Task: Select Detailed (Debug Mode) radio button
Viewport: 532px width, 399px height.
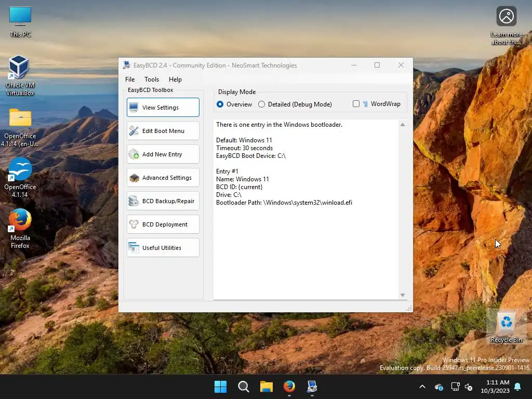Action: pos(295,104)
